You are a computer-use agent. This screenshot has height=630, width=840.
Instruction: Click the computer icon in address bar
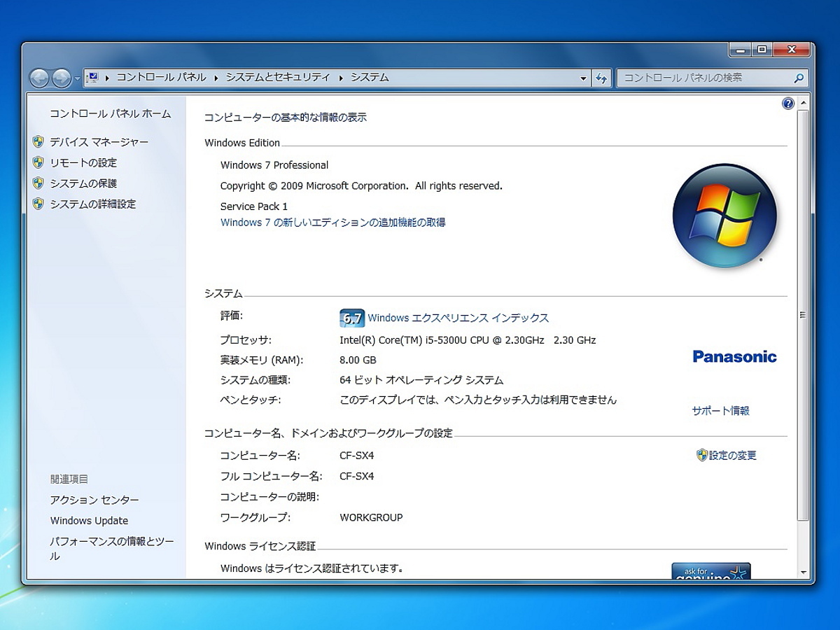[93, 78]
